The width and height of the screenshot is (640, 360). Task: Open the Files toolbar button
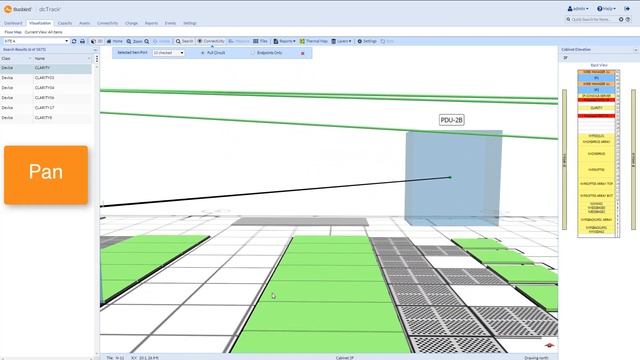pos(260,41)
